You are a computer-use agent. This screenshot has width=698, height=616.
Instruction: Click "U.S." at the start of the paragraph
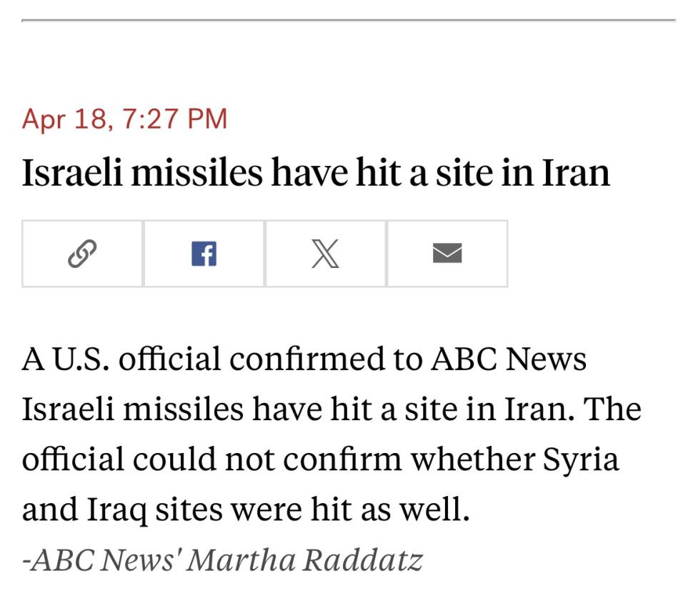[79, 359]
